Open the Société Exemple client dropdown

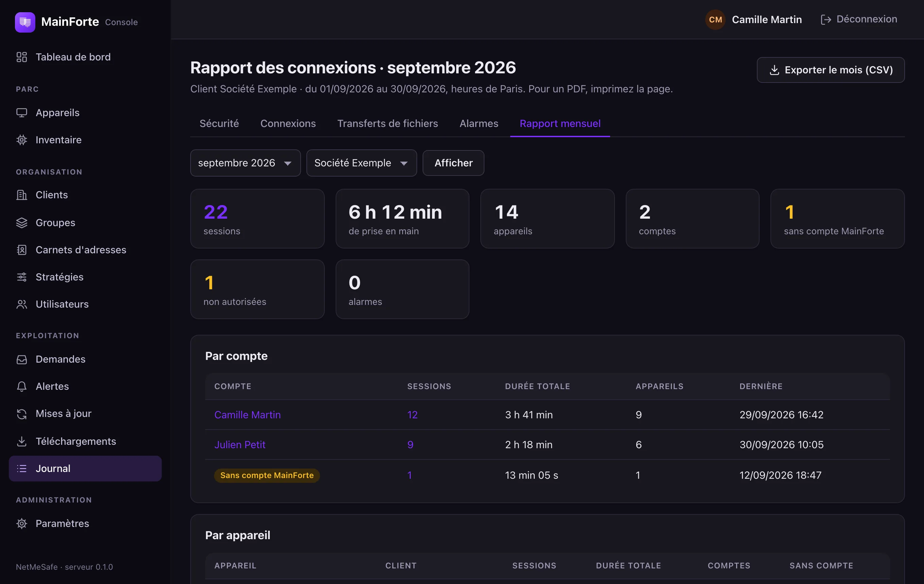[x=361, y=163]
